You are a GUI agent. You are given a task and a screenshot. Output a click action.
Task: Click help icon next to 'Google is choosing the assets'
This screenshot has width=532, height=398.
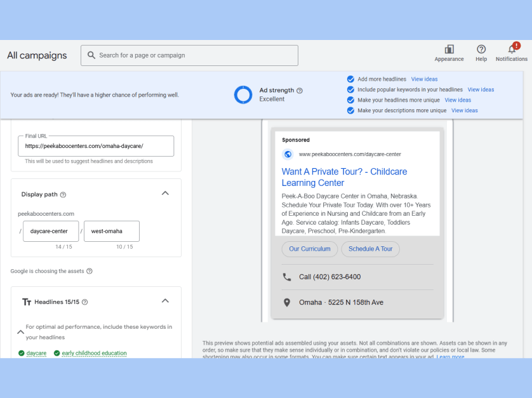click(x=90, y=271)
